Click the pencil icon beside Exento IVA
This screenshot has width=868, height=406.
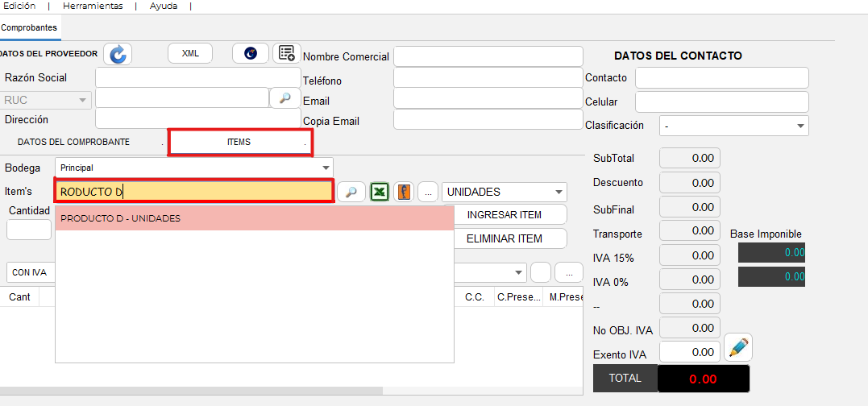pos(737,349)
